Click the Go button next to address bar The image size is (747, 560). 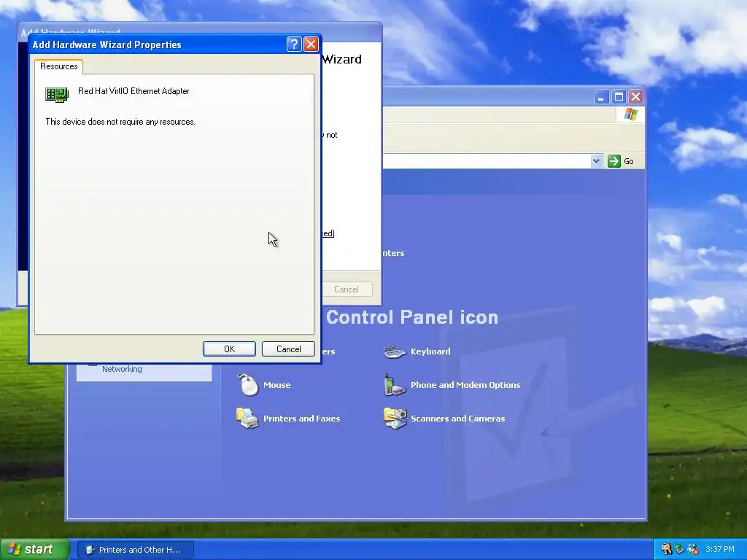(x=621, y=161)
